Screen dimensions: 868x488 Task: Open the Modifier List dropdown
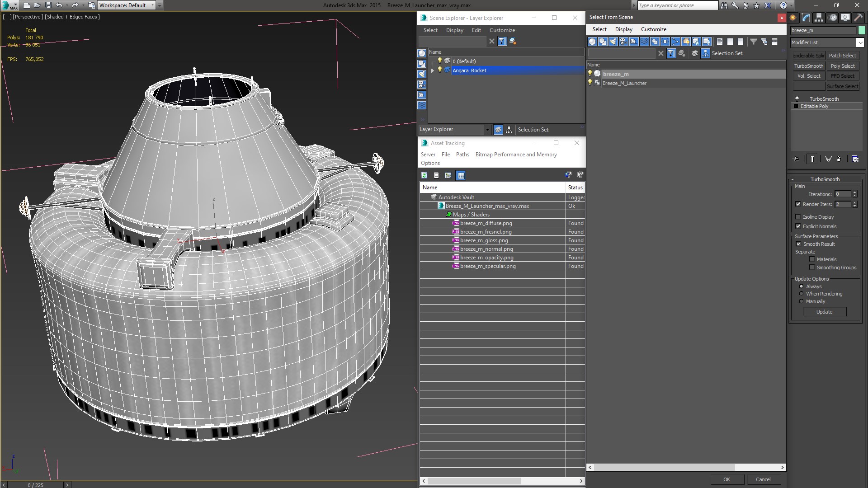tap(859, 42)
